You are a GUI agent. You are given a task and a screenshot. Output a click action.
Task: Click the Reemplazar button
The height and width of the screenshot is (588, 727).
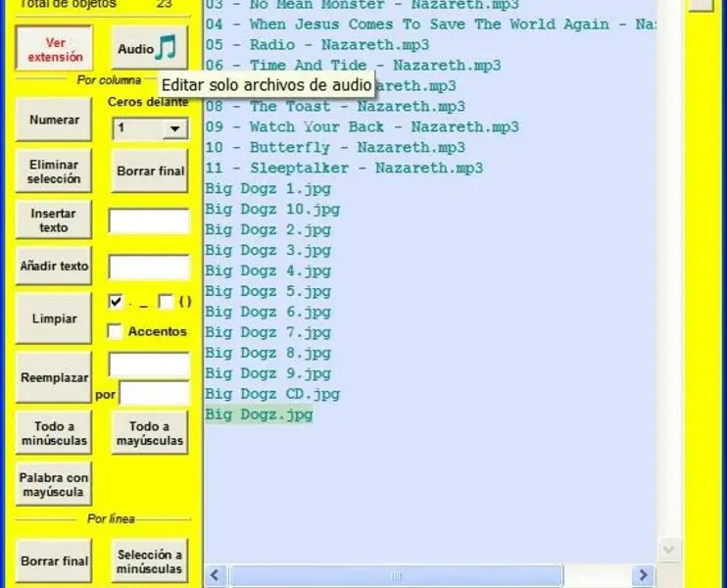pos(54,377)
